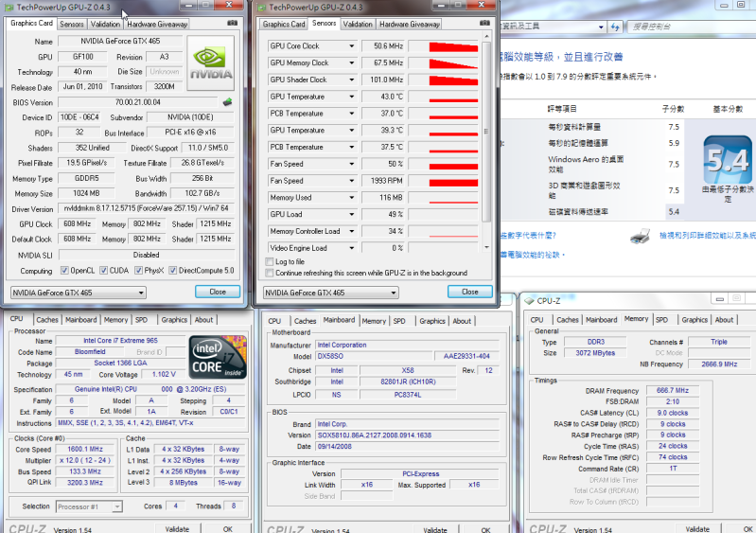756x533 pixels.
Task: Click Close button in GPU-Z Sensors window
Action: point(470,292)
